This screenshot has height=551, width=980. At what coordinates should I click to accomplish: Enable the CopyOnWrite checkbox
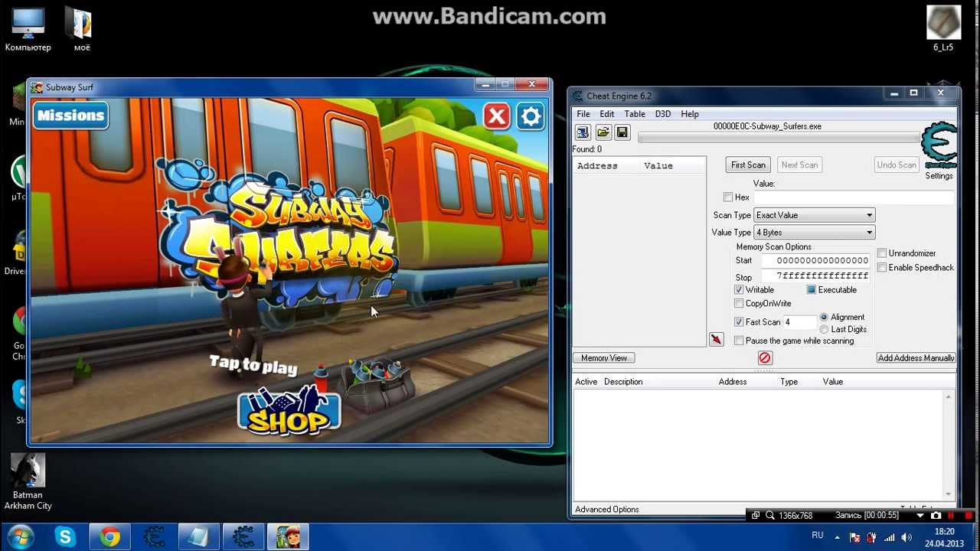[739, 304]
